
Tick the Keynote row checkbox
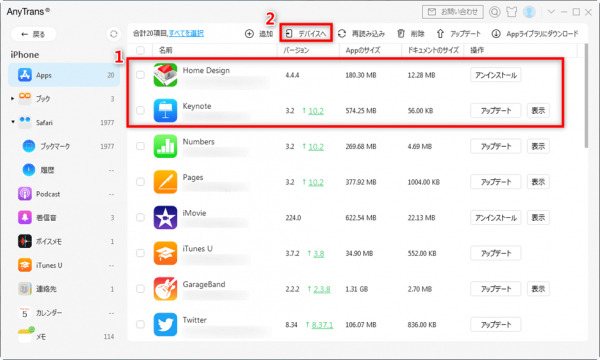[x=140, y=111]
